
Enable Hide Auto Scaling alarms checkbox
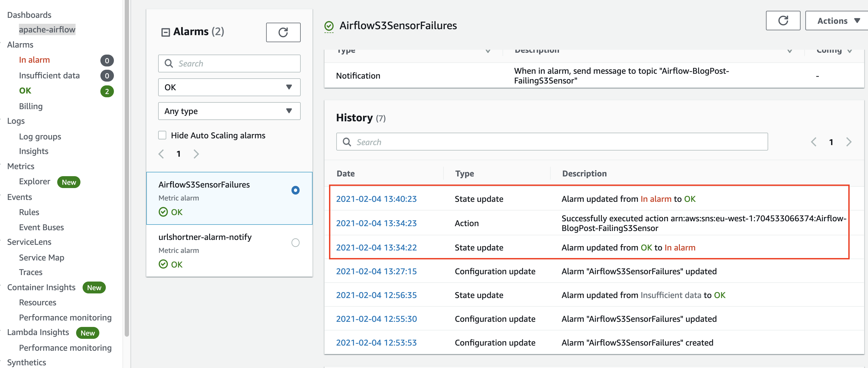[x=162, y=135]
